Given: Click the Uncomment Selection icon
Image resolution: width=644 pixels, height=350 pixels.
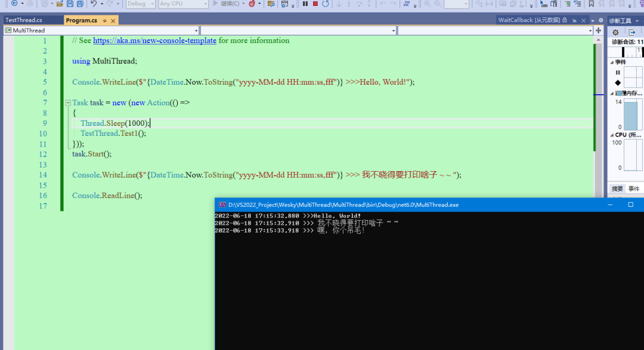Looking at the screenshot, I should click(x=577, y=4).
